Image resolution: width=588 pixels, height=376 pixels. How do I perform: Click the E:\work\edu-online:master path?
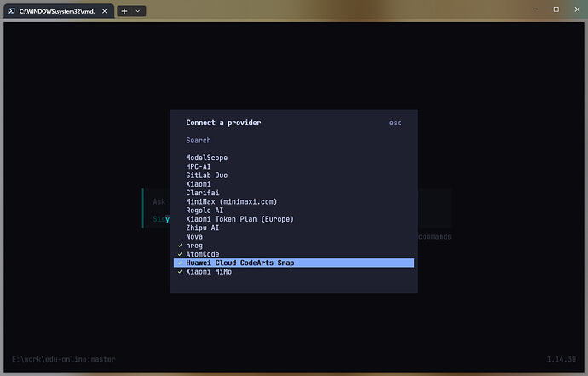(x=64, y=359)
